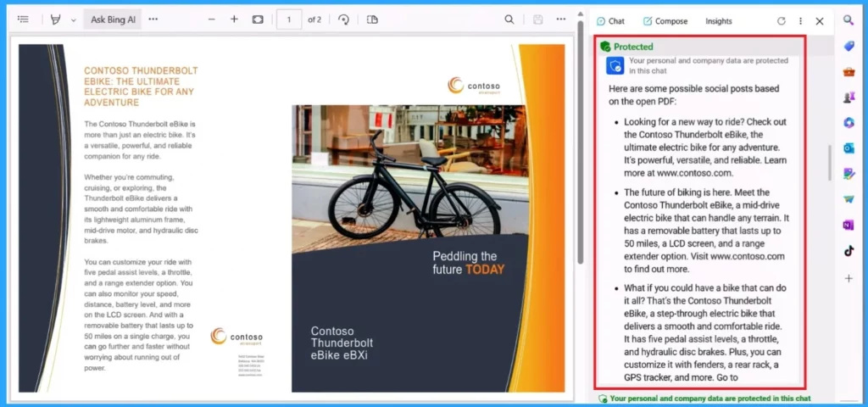Click the save PDF icon

coord(537,20)
